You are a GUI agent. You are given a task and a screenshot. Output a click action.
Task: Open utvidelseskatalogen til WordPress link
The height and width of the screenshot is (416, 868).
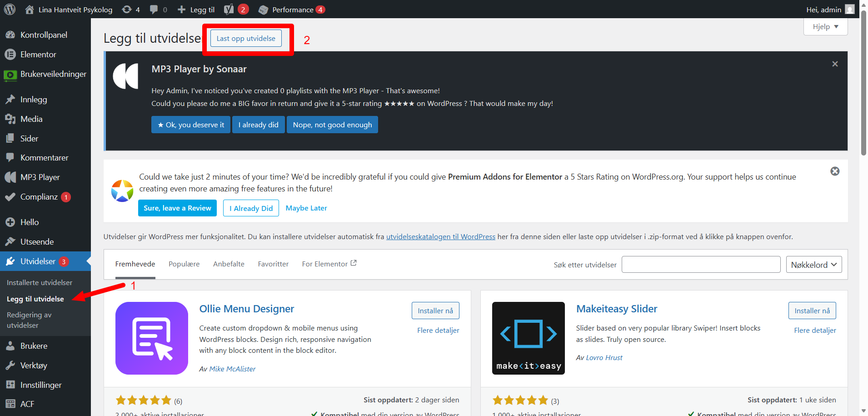coord(441,237)
